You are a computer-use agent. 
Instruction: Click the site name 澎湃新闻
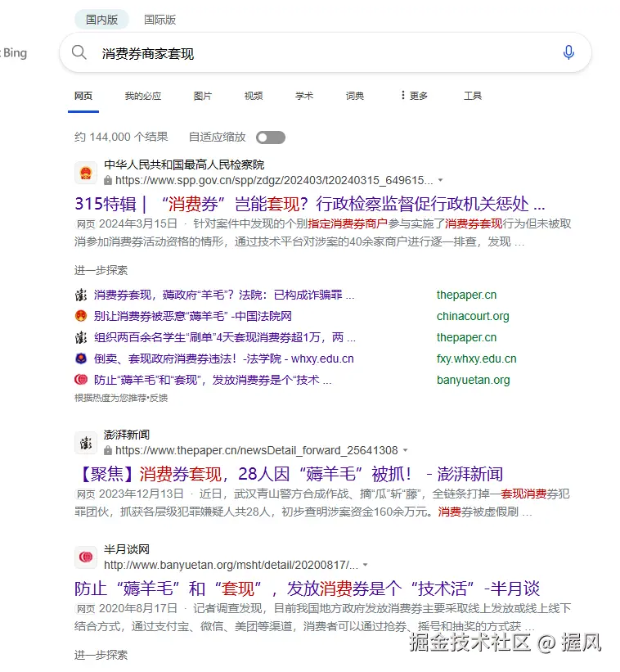coord(127,435)
